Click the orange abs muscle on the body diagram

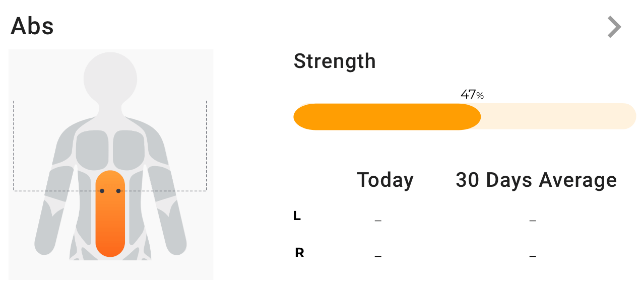tap(110, 213)
